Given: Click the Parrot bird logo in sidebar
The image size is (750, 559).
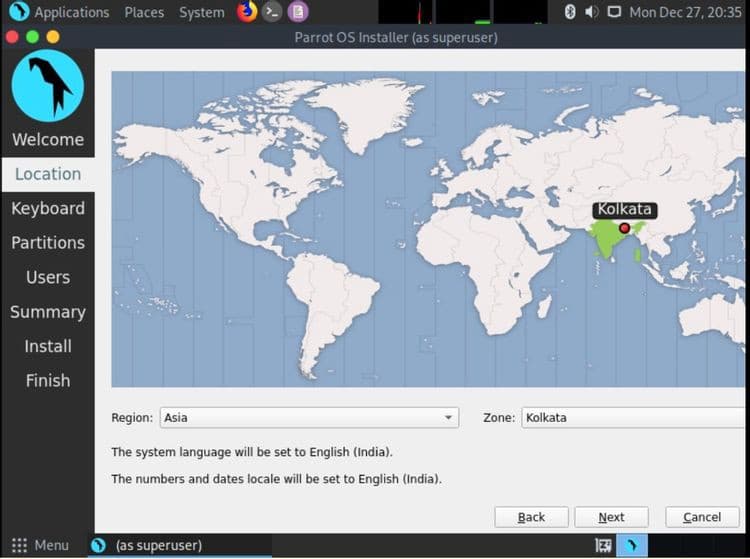Looking at the screenshot, I should [x=47, y=86].
